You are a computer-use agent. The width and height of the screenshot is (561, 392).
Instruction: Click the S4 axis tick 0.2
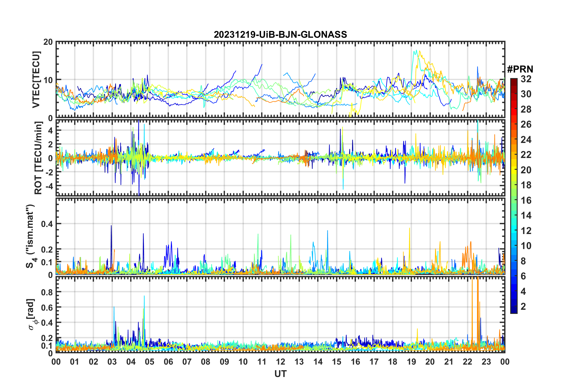pos(47,249)
